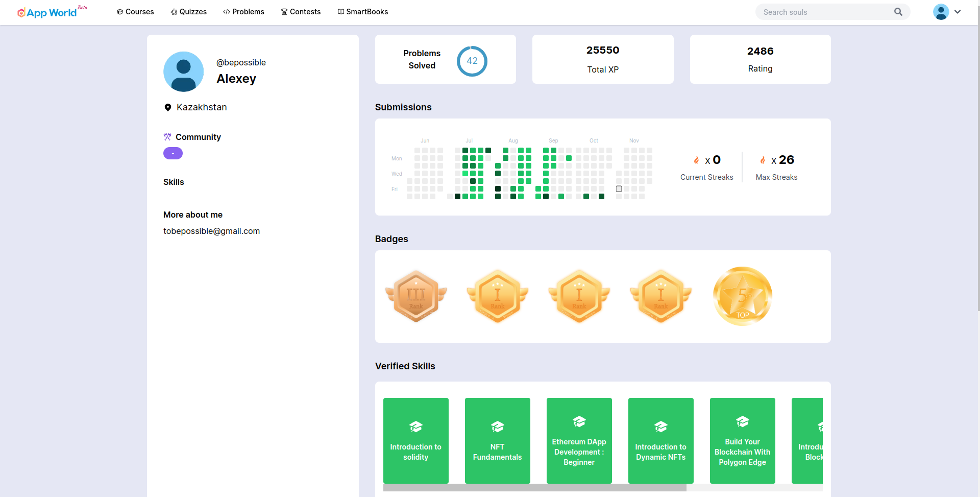The image size is (980, 497).
Task: Click the Verified Skills horizontal scrollbar
Action: [534, 488]
